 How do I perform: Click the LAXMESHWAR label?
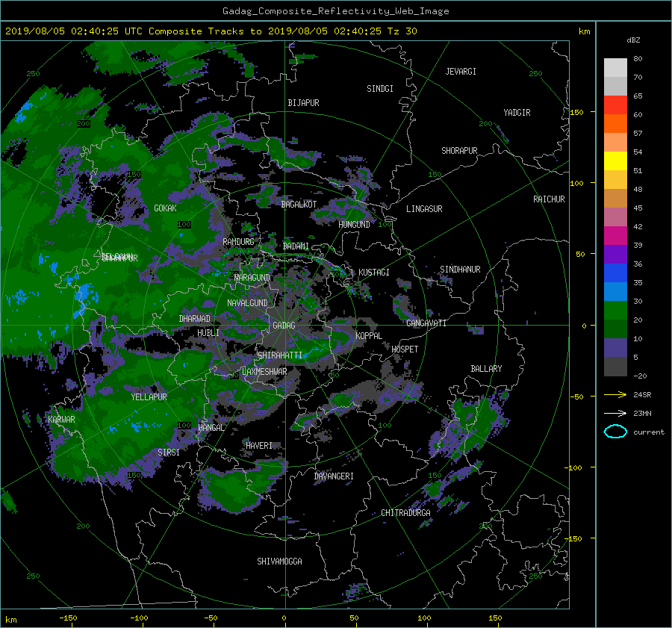tap(264, 372)
